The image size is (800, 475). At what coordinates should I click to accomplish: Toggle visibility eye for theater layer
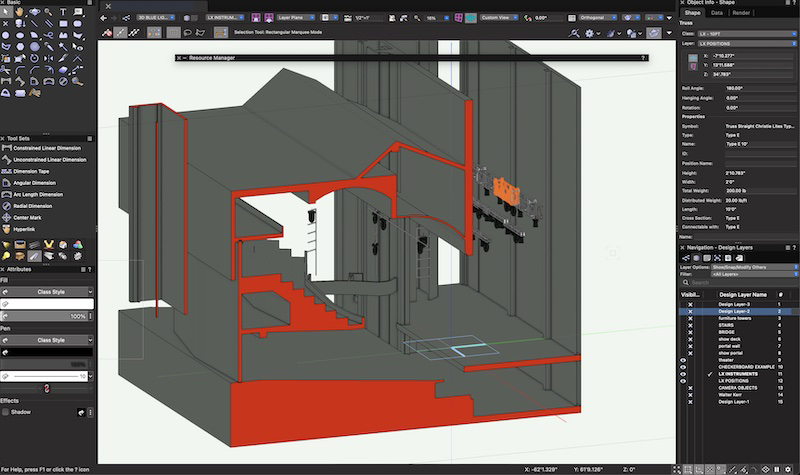coord(683,360)
